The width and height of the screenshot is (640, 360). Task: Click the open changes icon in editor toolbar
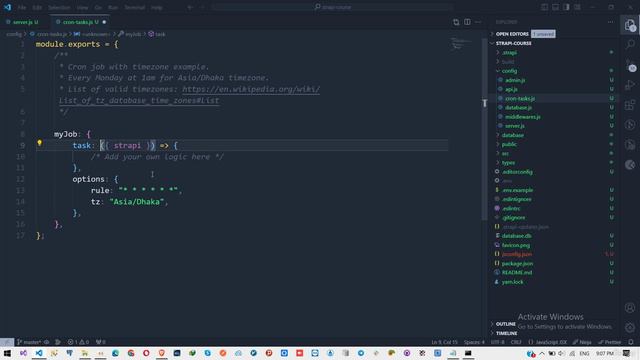point(456,22)
